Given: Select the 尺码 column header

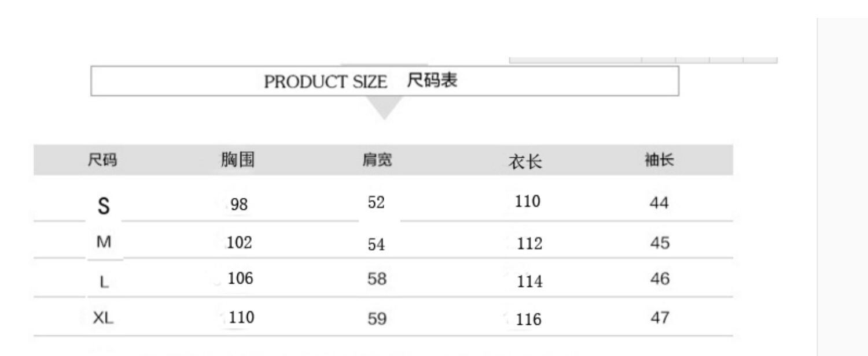Looking at the screenshot, I should (102, 160).
